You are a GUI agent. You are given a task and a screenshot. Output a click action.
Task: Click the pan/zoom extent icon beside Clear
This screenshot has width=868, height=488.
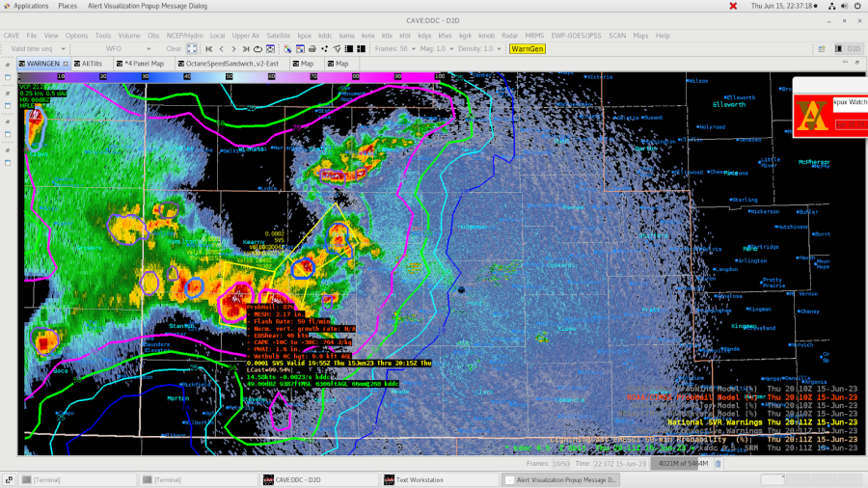[192, 48]
